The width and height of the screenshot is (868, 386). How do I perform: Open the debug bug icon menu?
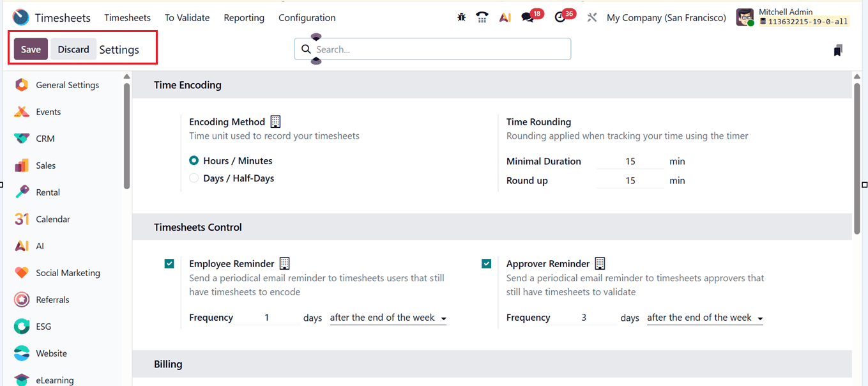(461, 18)
